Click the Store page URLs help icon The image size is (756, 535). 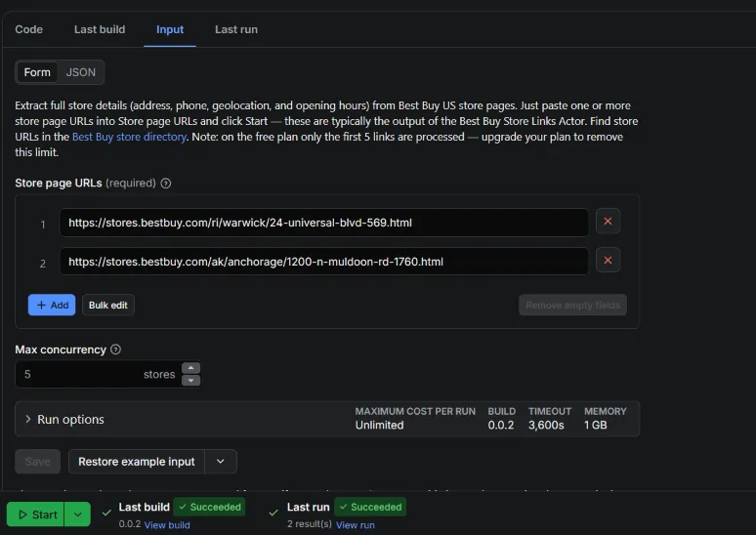pyautogui.click(x=166, y=184)
